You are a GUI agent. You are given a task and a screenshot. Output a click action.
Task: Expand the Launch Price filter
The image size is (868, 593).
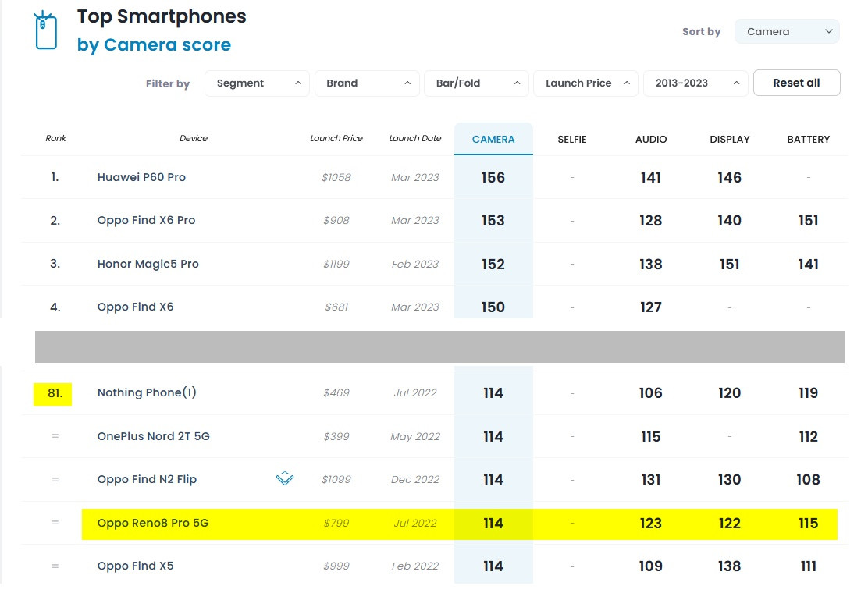click(x=585, y=83)
